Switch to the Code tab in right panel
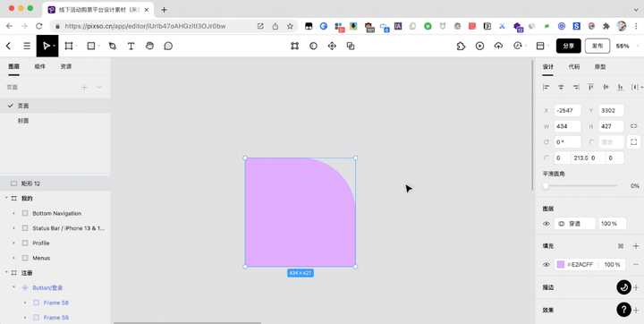 (573, 66)
